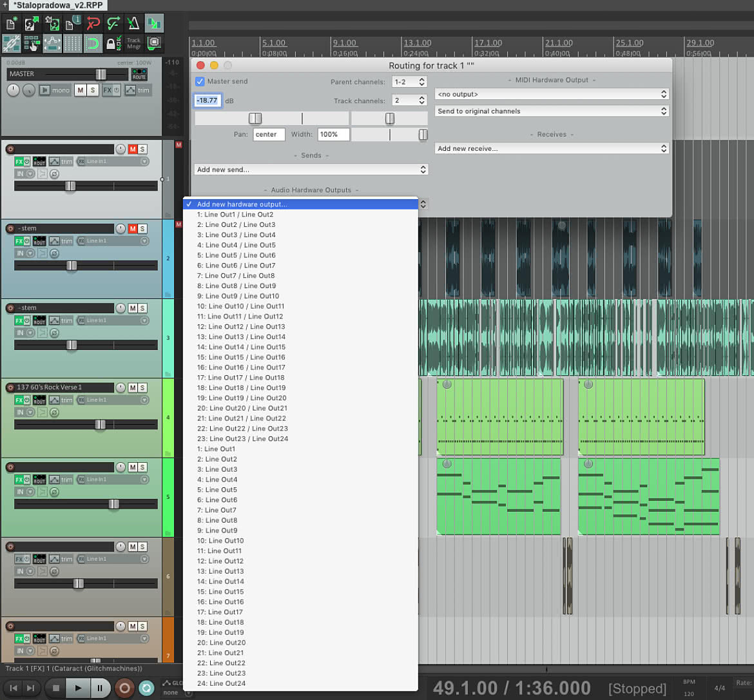This screenshot has height=700, width=754.
Task: Click the -18.77 dB volume field
Action: pyautogui.click(x=208, y=100)
